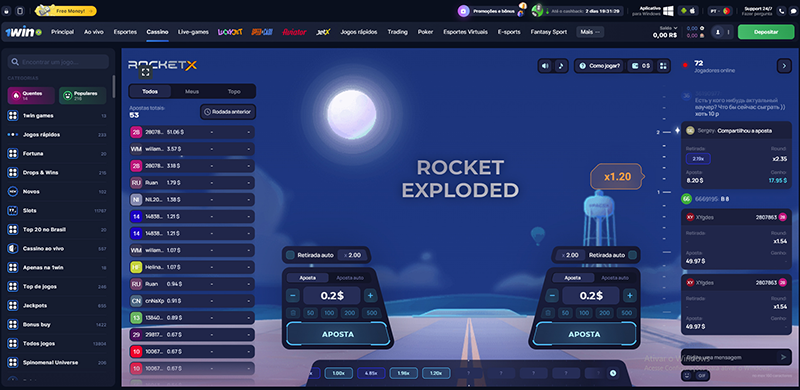Screen dimensions: 800x390
Task: Open Slots category in sidebar
Action: [x=57, y=210]
